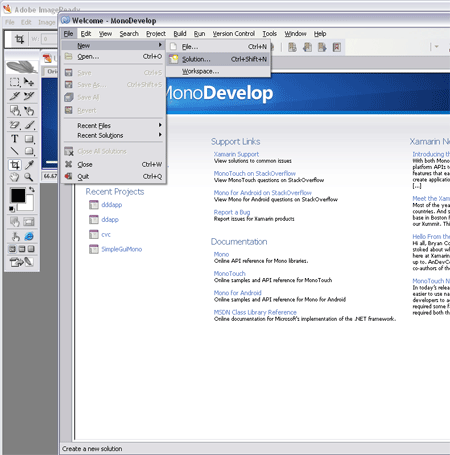This screenshot has height=455, width=450.
Task: Select the Zoom tool in ImageReady
Action: pos(29,177)
